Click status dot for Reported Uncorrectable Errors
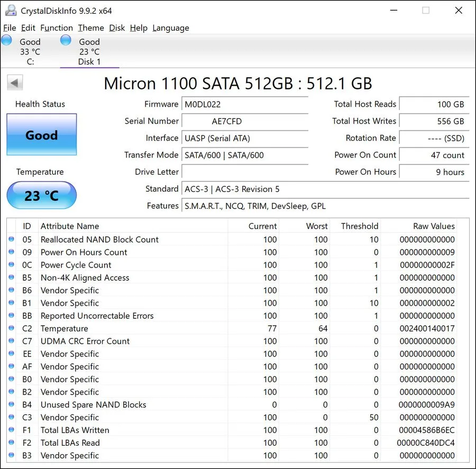476x469 pixels. (12, 316)
